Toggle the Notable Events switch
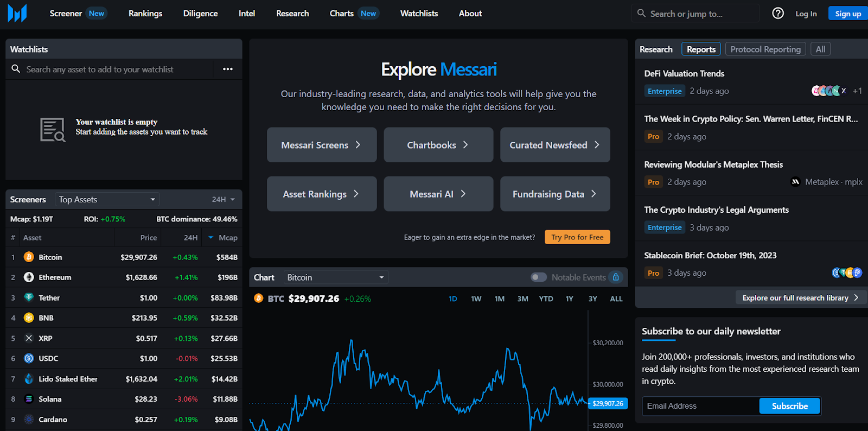This screenshot has height=431, width=868. [x=539, y=277]
